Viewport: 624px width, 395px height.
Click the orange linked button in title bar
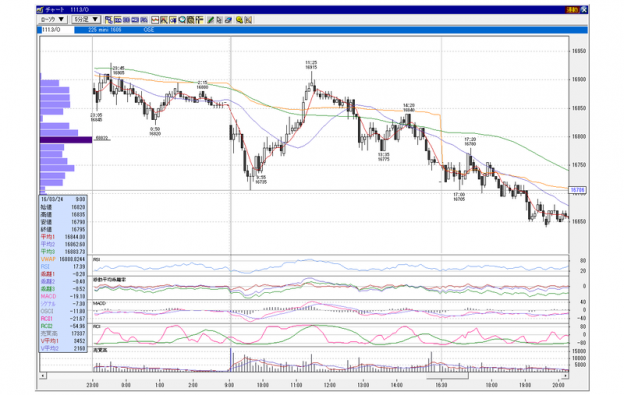click(x=572, y=10)
